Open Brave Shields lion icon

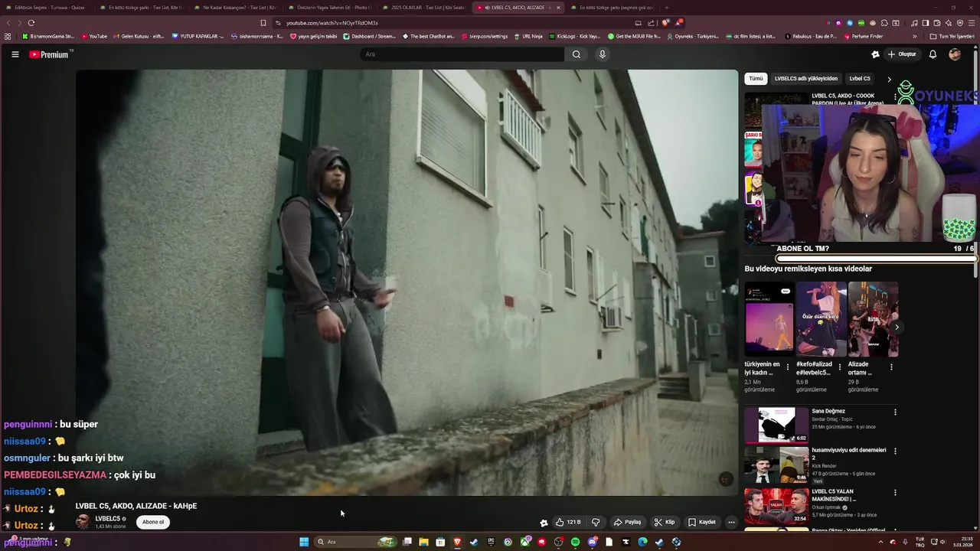pos(665,23)
